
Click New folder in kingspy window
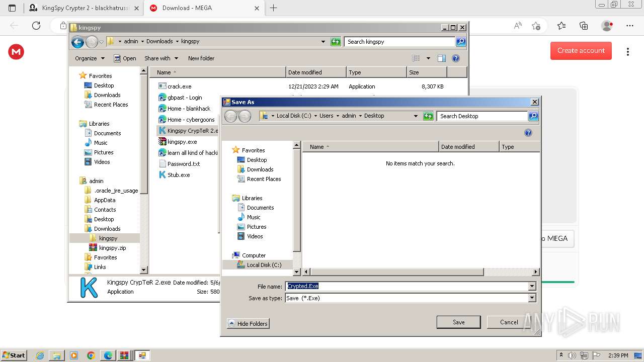[201, 58]
